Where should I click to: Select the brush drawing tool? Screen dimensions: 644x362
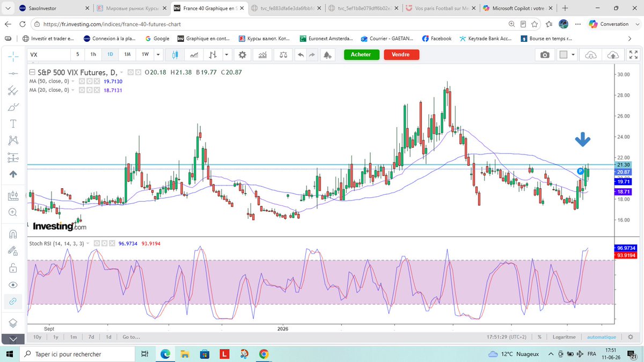click(13, 107)
